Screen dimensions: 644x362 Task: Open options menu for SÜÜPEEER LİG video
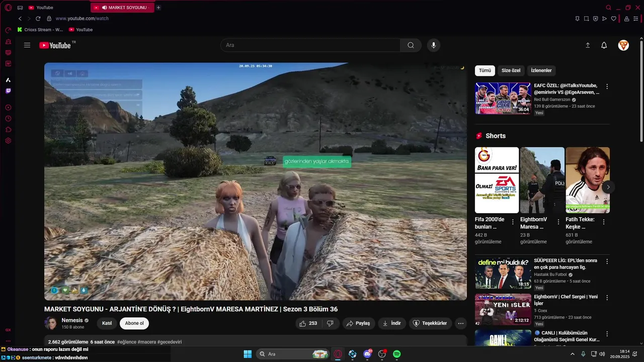click(607, 261)
